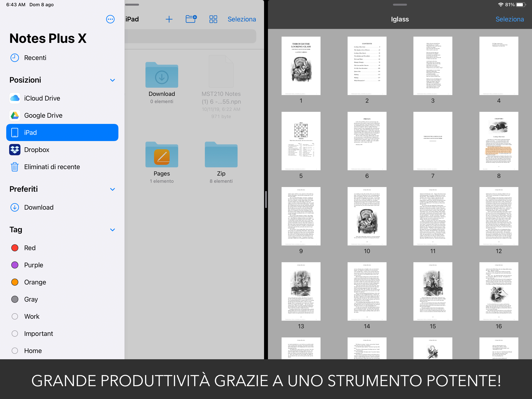Collapse the Posizioni section chevron
Screen dimensions: 532x399
pyautogui.click(x=112, y=80)
